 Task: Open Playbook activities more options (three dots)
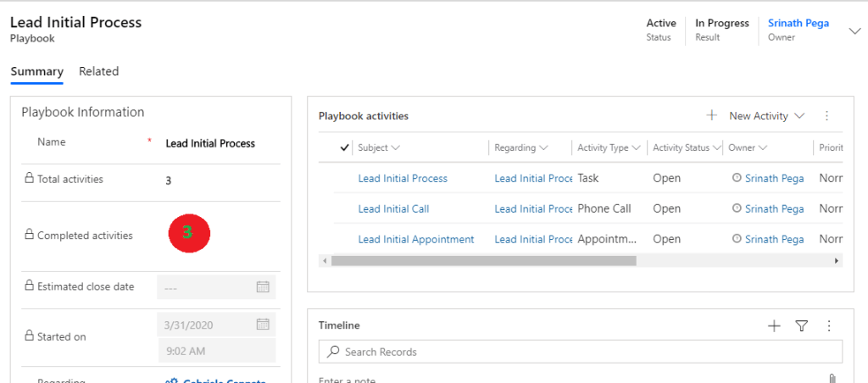(826, 116)
